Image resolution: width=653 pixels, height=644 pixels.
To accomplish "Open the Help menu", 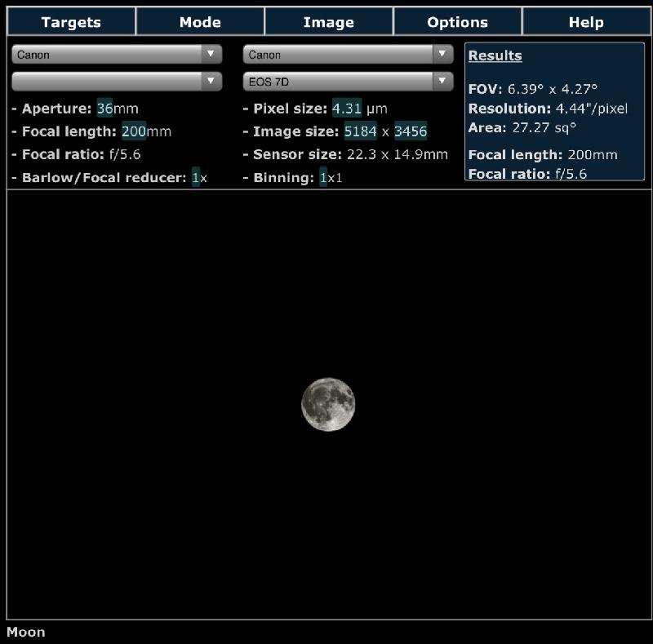I will pos(586,22).
